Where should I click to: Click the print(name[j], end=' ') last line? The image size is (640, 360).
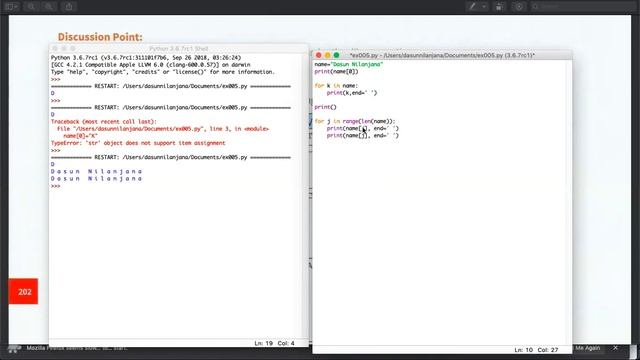pos(362,136)
